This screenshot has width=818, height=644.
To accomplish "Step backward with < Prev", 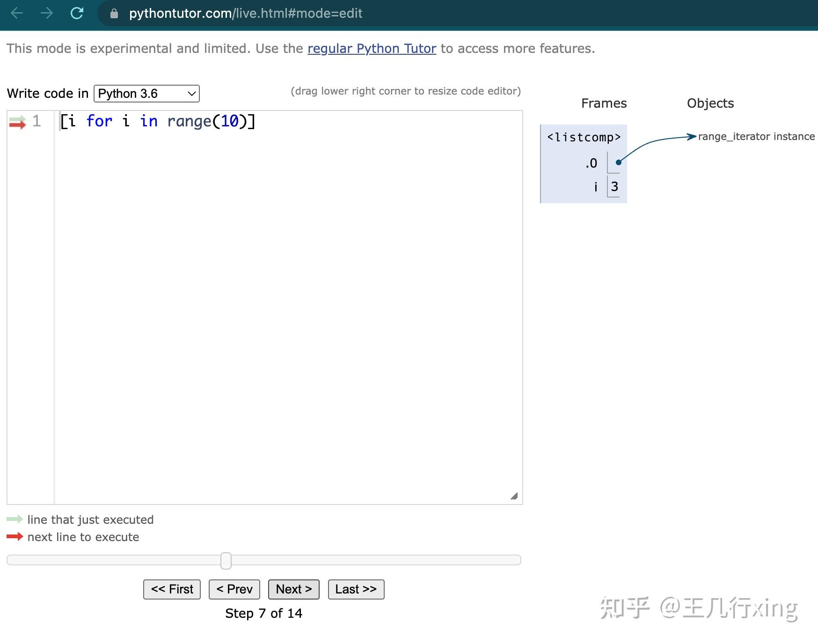I will coord(234,589).
